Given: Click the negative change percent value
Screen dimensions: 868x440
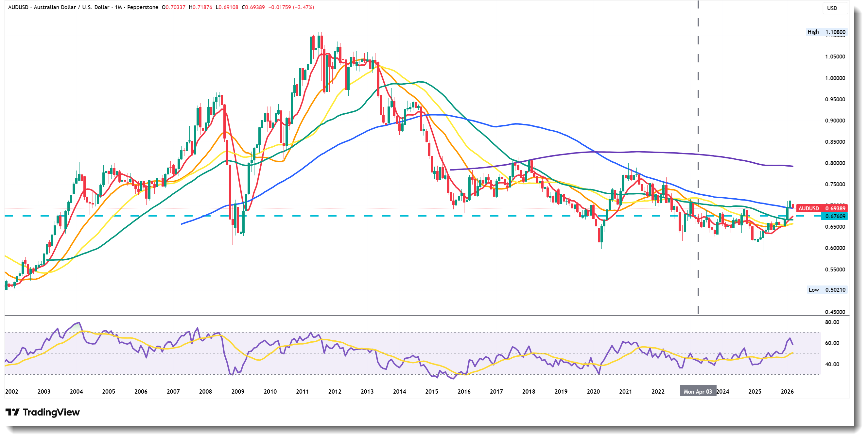Looking at the screenshot, I should pos(303,7).
